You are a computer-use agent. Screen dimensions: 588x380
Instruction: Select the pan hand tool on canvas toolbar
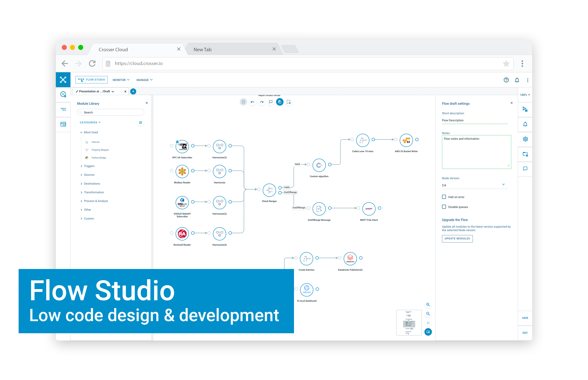click(280, 102)
